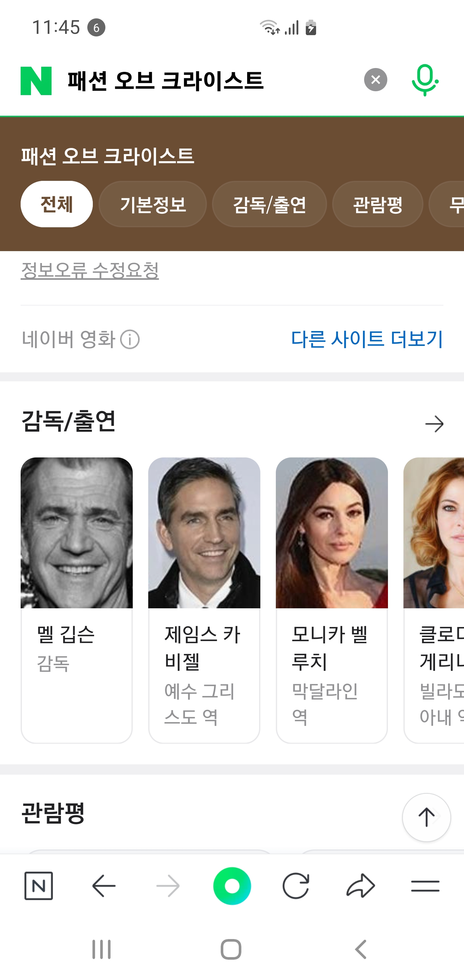Open 멜 깁슨 director card
This screenshot has width=464, height=980.
(x=77, y=600)
